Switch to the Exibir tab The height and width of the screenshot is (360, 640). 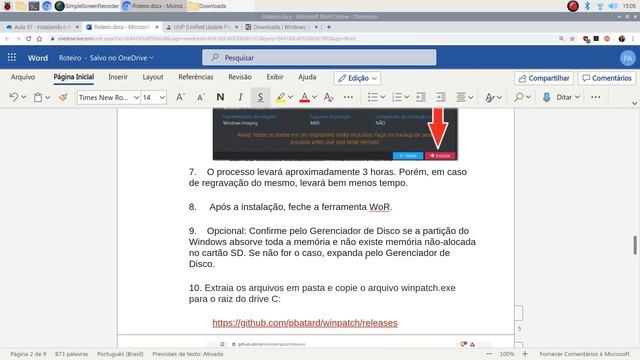coord(275,77)
